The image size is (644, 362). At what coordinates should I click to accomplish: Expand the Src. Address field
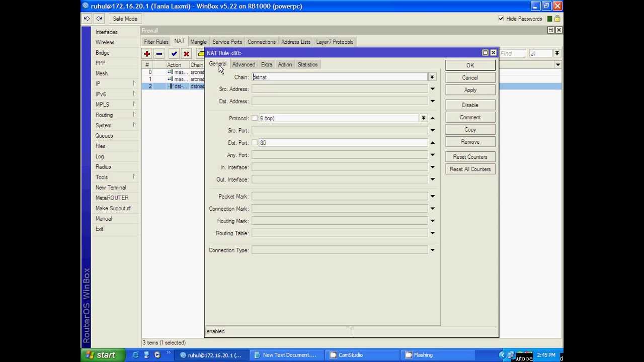(432, 89)
